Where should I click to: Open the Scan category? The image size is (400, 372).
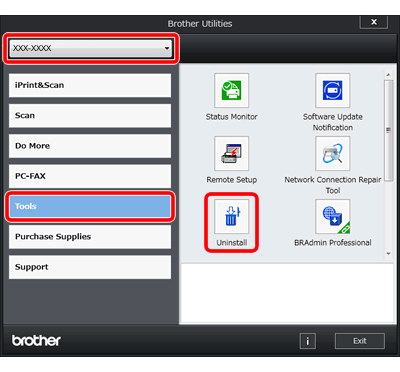(90, 116)
